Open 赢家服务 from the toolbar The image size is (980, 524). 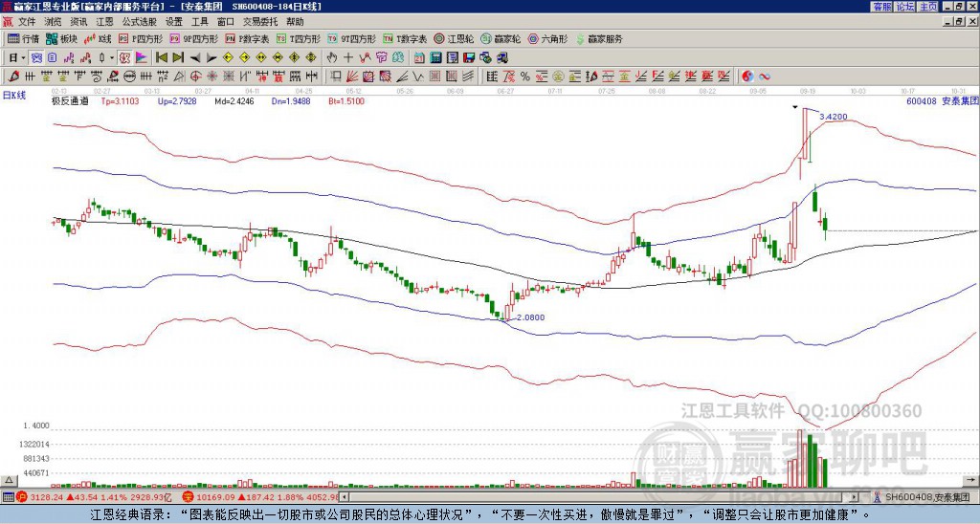[x=599, y=38]
